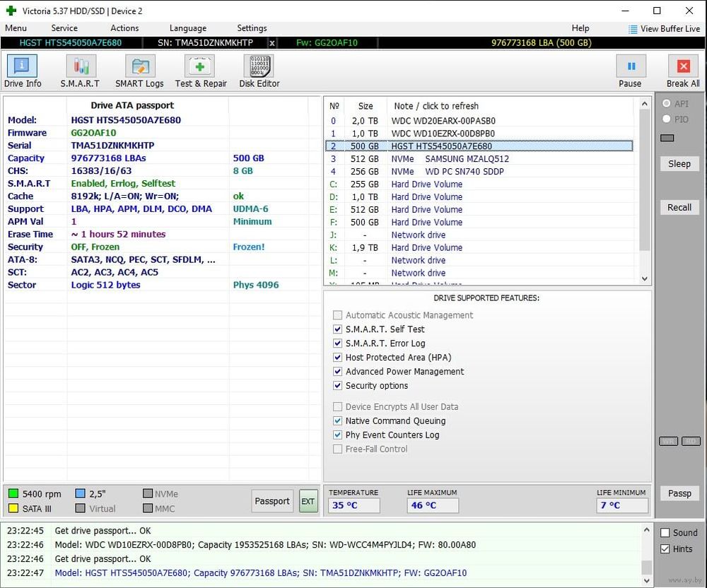Select J: Network drive row

point(479,235)
